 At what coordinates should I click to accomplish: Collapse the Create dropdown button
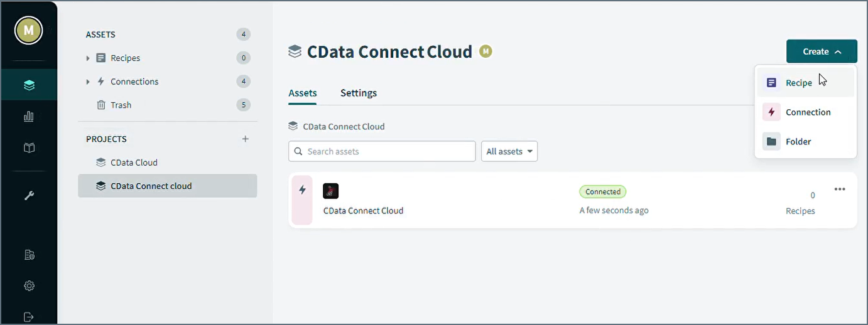coord(822,51)
